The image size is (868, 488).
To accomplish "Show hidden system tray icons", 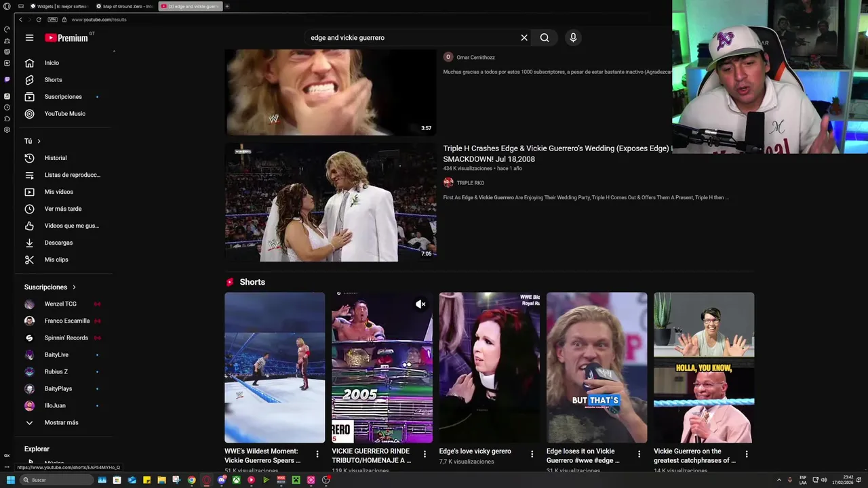I will tap(778, 480).
